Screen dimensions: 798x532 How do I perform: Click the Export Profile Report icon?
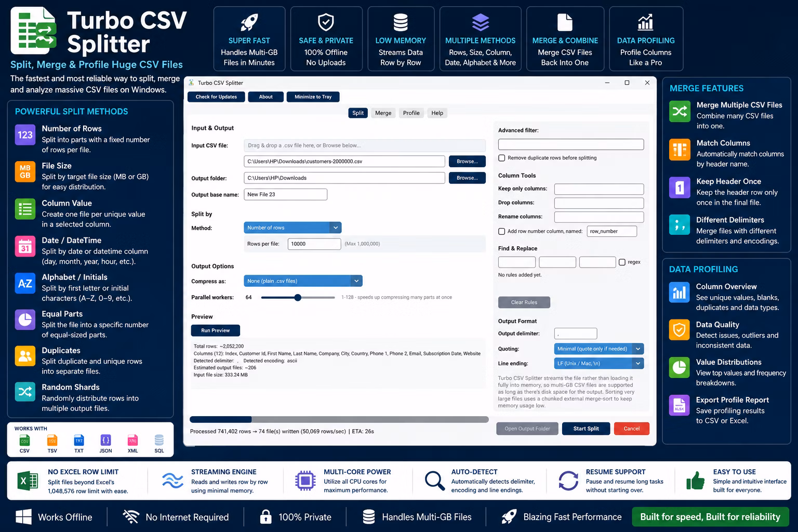click(x=679, y=406)
